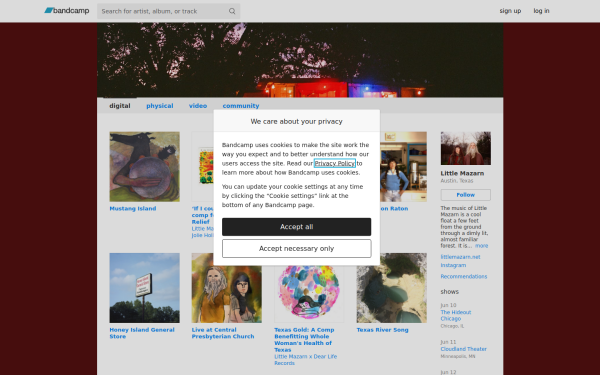600x375 pixels.
Task: Open the Texas River Song title link
Action: coord(382,330)
